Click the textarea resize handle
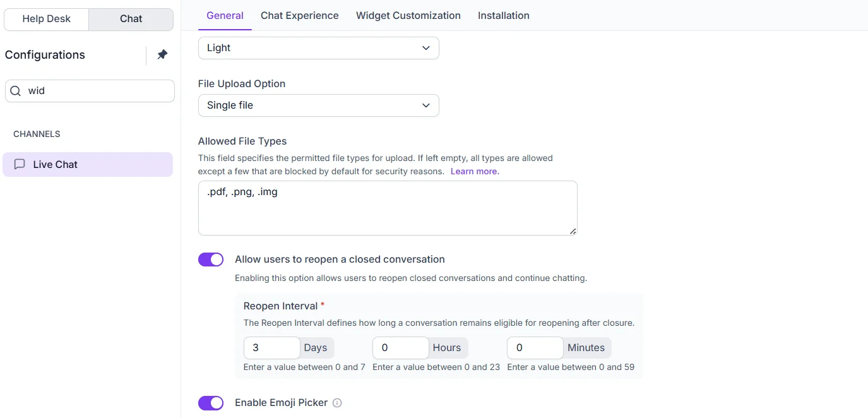Screen dimensions: 868x418 pyautogui.click(x=573, y=231)
